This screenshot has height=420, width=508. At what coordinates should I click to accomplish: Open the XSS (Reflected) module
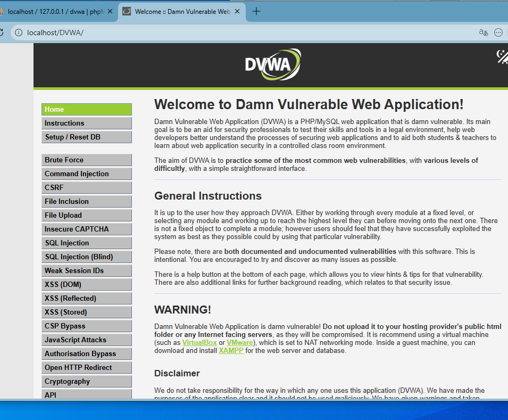tap(87, 299)
